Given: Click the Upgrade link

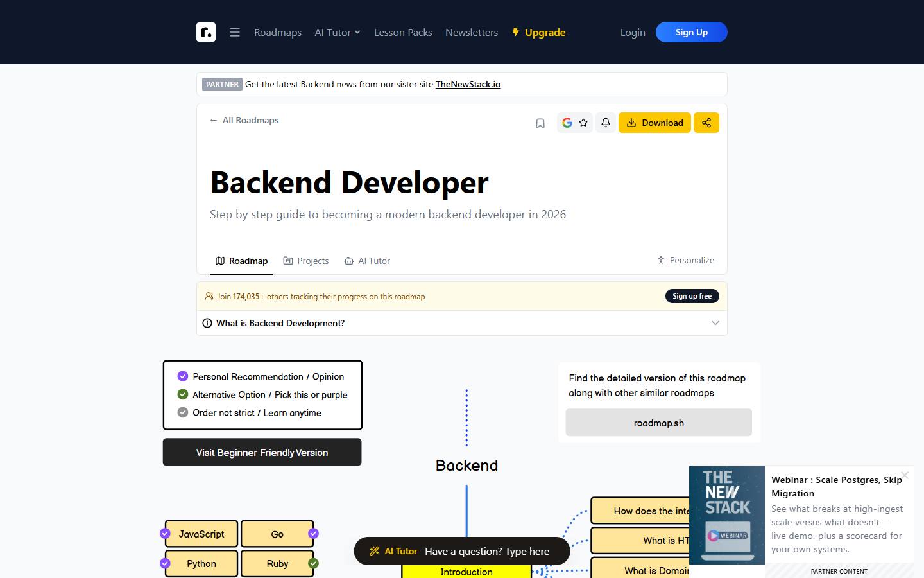Looking at the screenshot, I should pos(538,32).
